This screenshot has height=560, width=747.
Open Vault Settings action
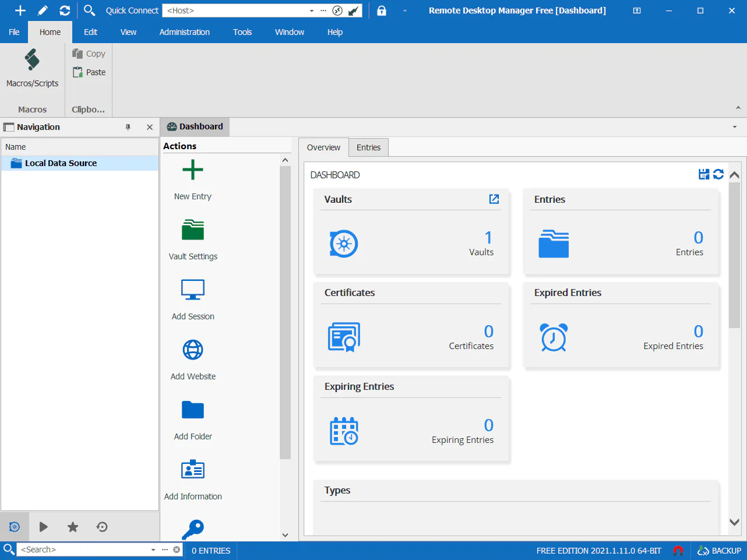[x=193, y=240]
